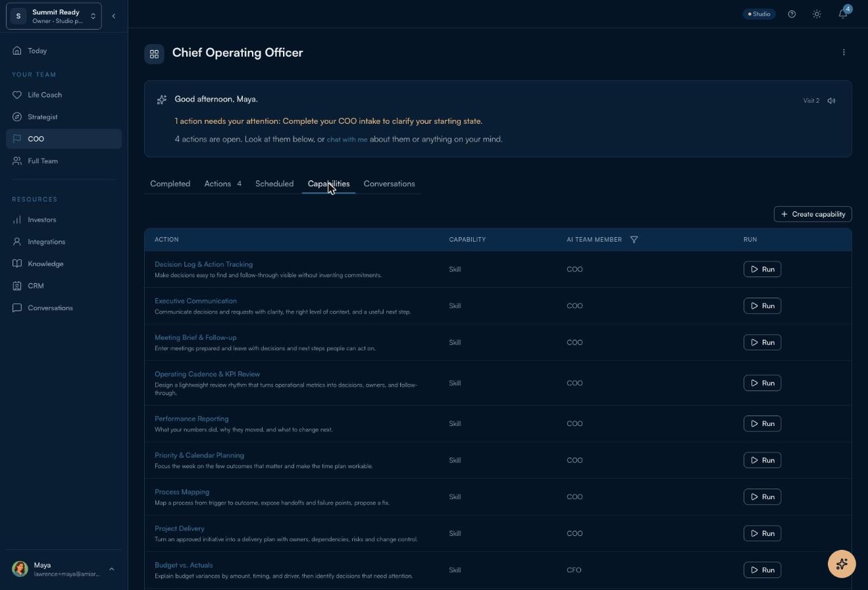The height and width of the screenshot is (590, 868).
Task: Expand the Summit Ready workspace switcher
Action: click(54, 16)
